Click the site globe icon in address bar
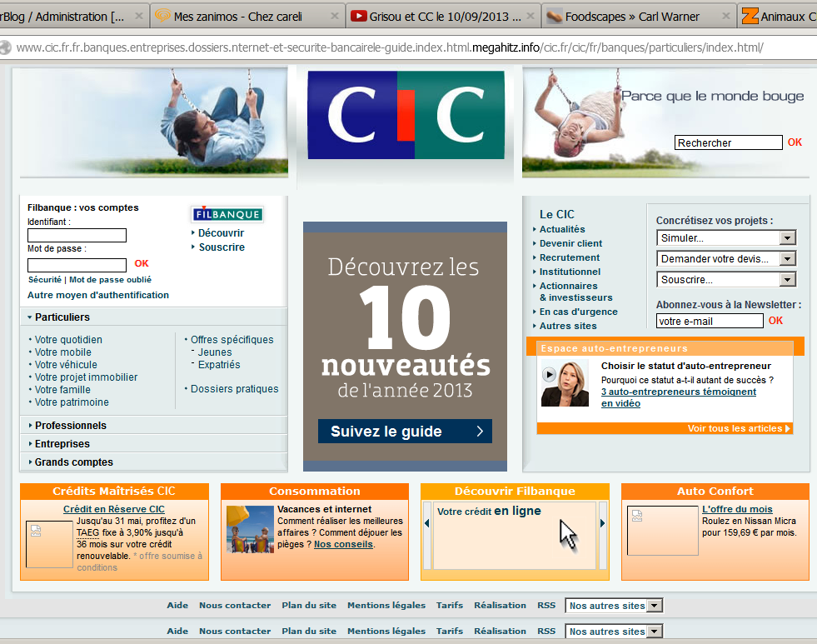Viewport: 817px width, 644px height. 6,48
